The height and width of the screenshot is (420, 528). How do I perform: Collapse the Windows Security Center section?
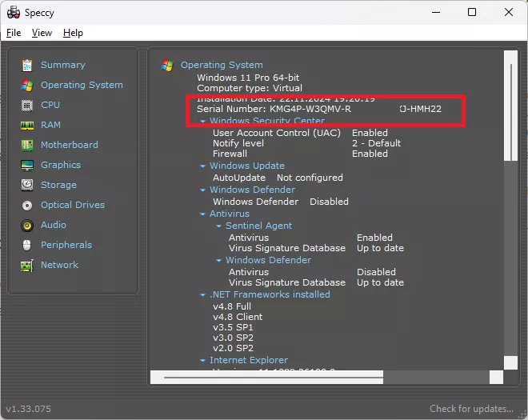coord(203,122)
